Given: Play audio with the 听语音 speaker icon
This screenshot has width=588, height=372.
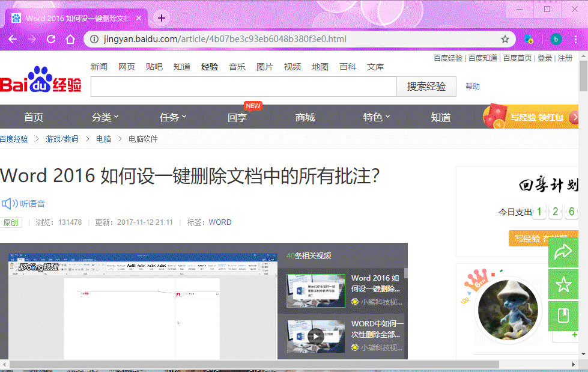Looking at the screenshot, I should 10,204.
